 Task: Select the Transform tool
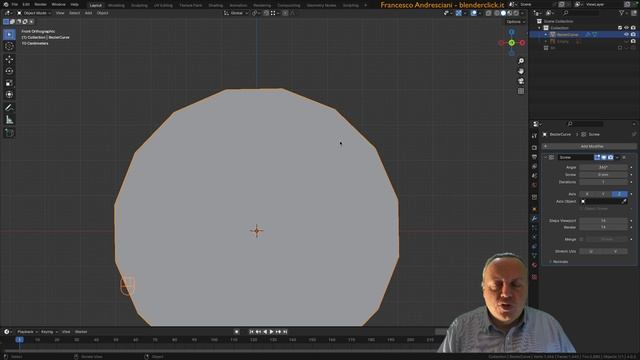tap(9, 95)
